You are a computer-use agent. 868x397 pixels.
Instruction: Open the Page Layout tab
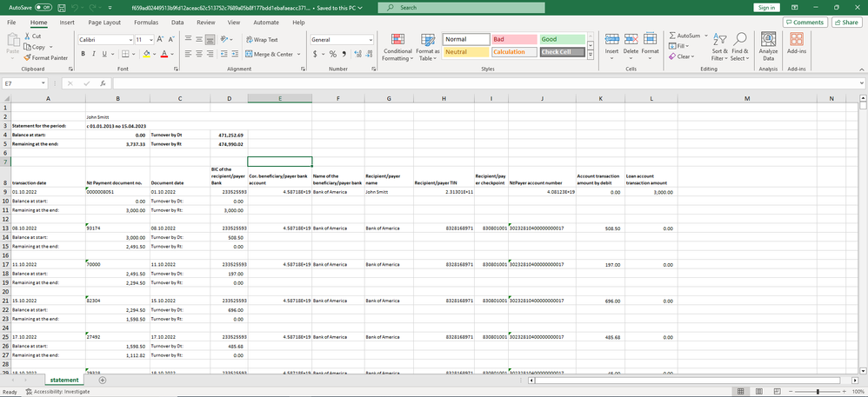click(104, 22)
